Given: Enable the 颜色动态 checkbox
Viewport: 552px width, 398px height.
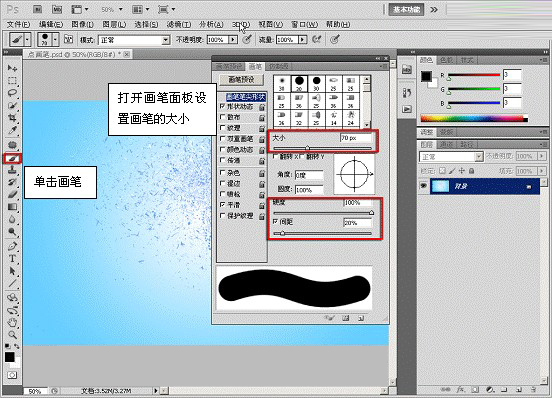Looking at the screenshot, I should [x=222, y=149].
